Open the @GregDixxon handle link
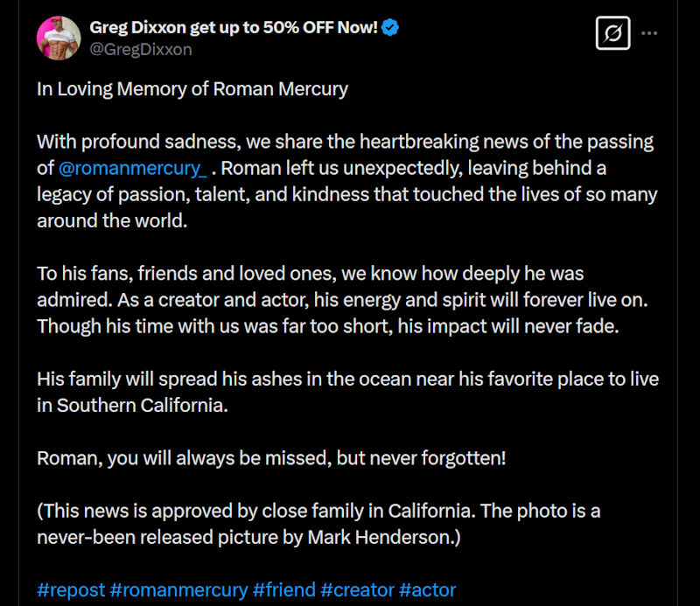 click(x=140, y=50)
